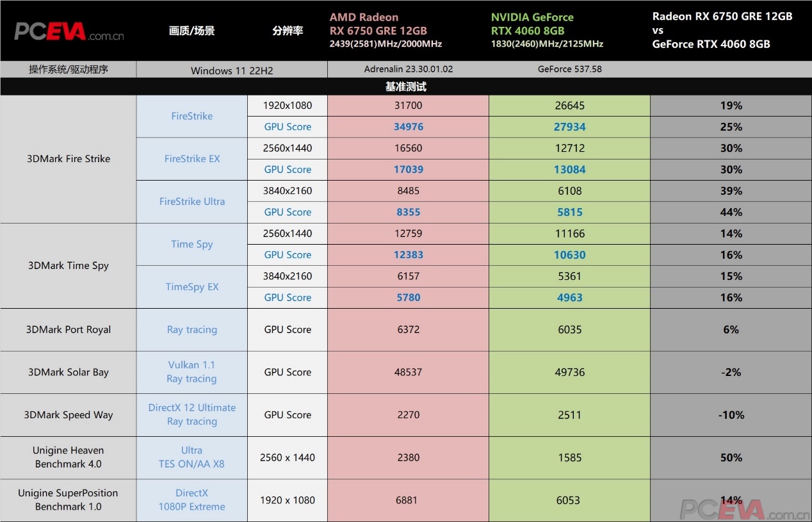Viewport: 812px width, 522px height.
Task: Click the 基准测试 section header
Action: (x=406, y=86)
